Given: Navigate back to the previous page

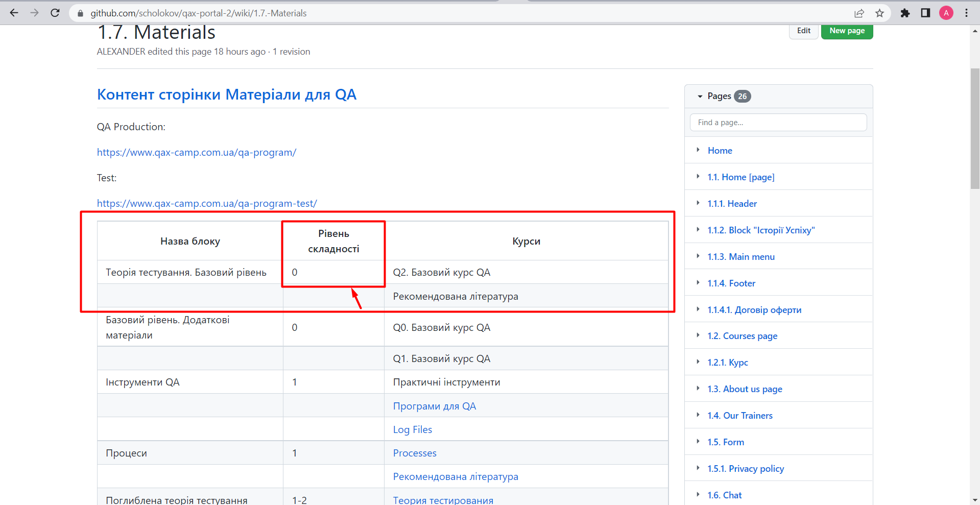Looking at the screenshot, I should click(x=14, y=13).
